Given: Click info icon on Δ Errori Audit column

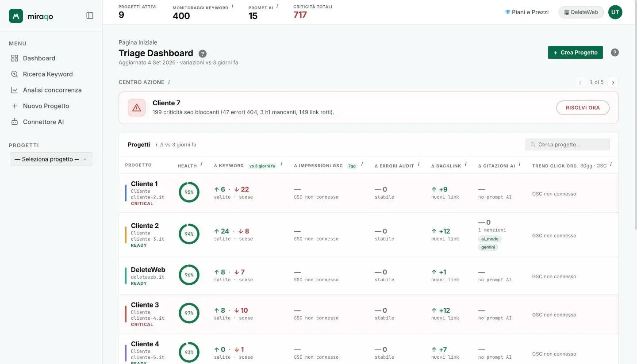Looking at the screenshot, I should 418,165.
